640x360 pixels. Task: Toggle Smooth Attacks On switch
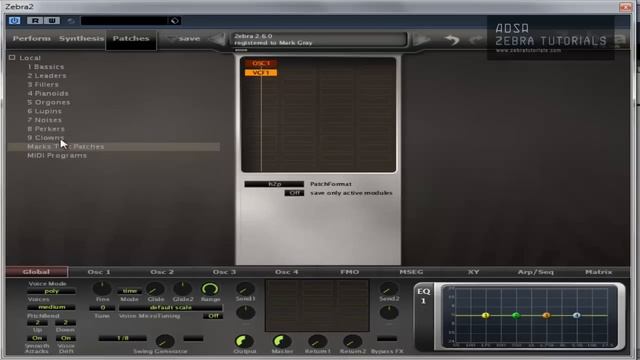point(37,338)
